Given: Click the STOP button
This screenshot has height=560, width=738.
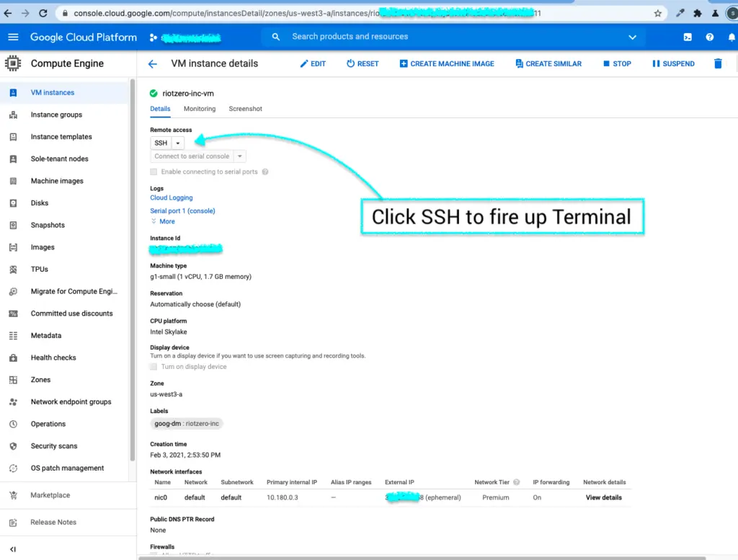Looking at the screenshot, I should click(x=617, y=64).
